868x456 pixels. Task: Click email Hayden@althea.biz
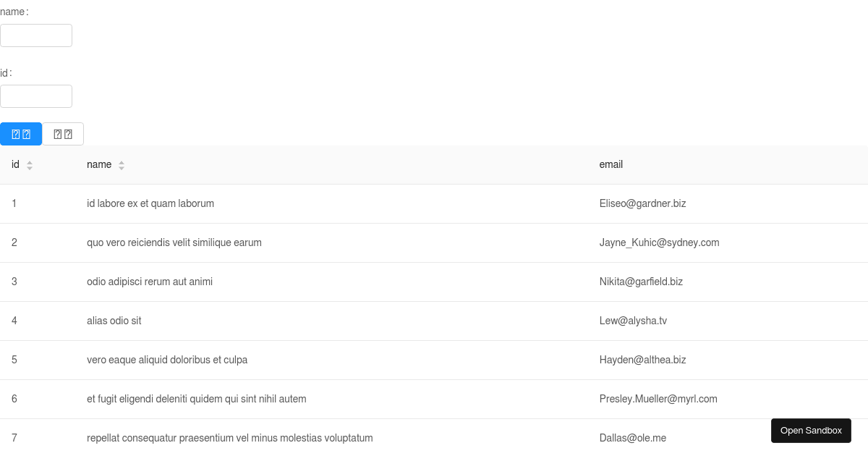pos(642,360)
